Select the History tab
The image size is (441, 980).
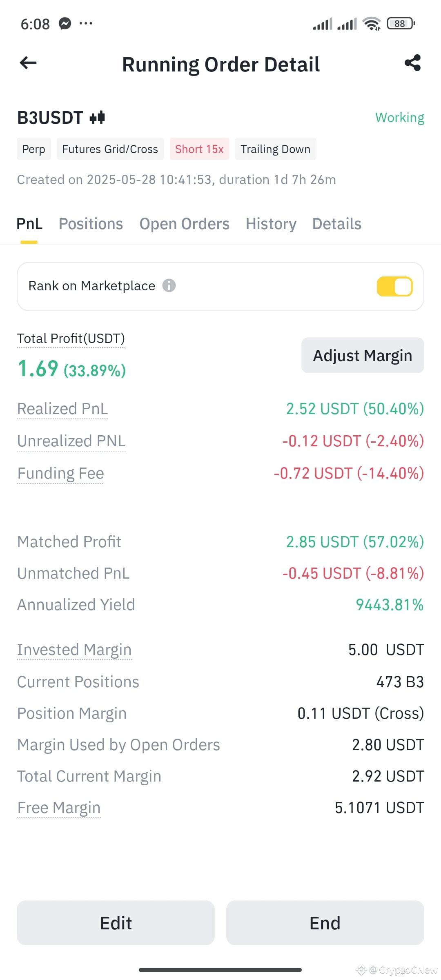tap(271, 224)
